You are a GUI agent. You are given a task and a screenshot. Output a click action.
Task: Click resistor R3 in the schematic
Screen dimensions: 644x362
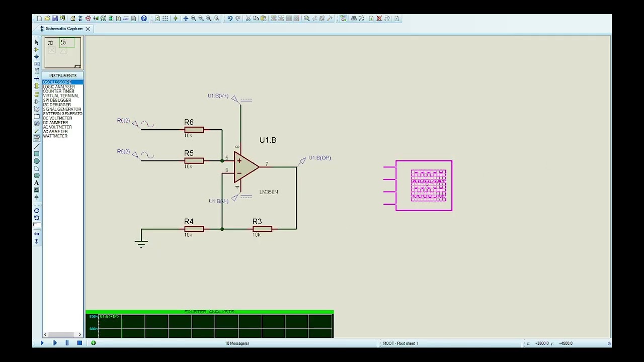tap(262, 229)
